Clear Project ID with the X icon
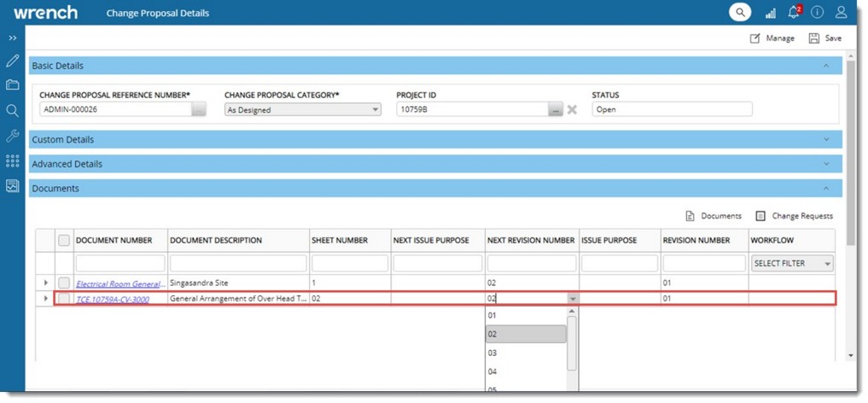 click(573, 109)
